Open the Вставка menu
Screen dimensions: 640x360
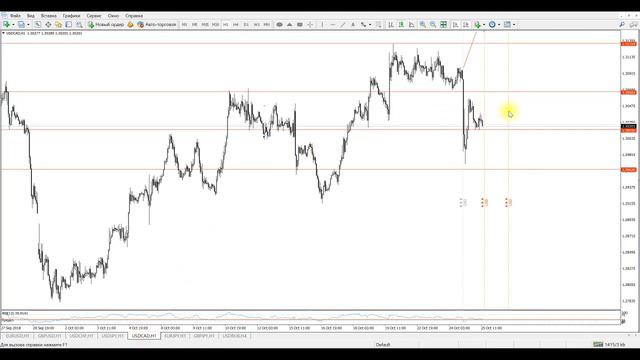pos(49,16)
